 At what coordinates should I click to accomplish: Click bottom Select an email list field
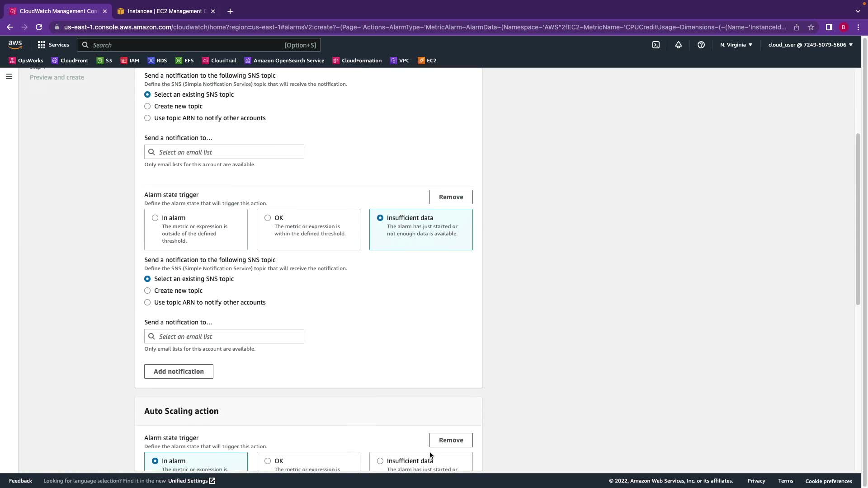click(x=224, y=336)
